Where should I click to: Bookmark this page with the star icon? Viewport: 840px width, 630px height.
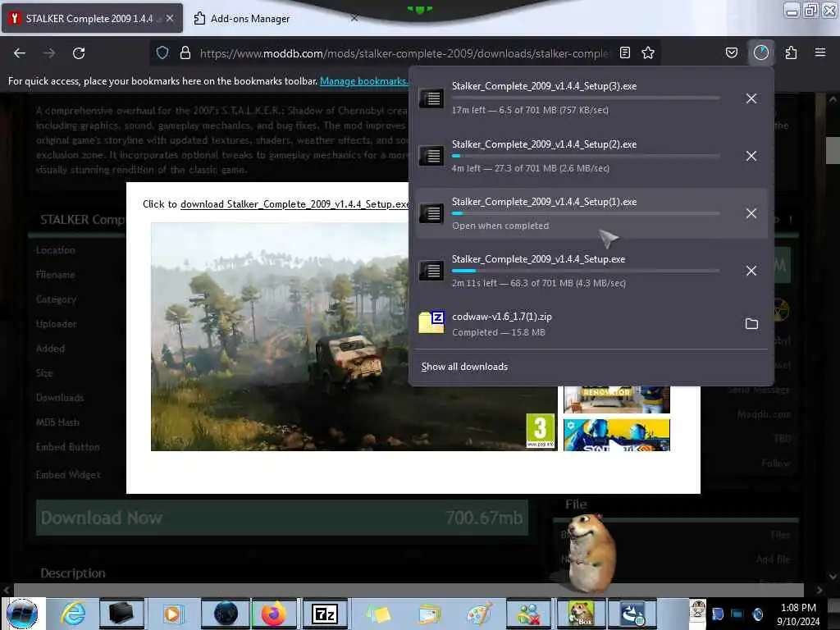(x=648, y=52)
